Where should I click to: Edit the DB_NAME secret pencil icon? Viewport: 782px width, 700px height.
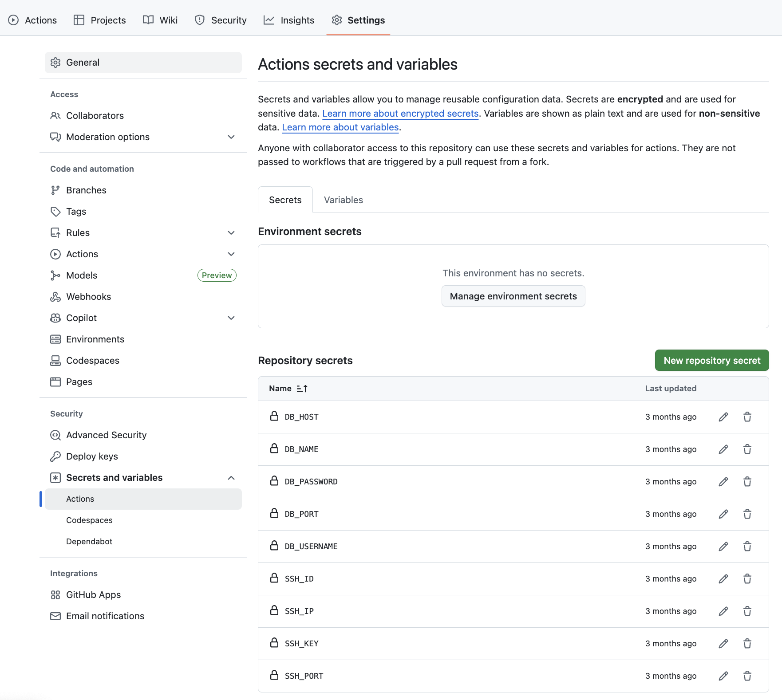coord(723,449)
